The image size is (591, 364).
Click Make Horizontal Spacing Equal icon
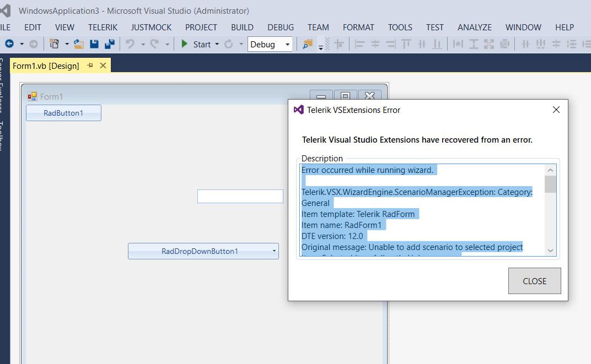click(525, 44)
